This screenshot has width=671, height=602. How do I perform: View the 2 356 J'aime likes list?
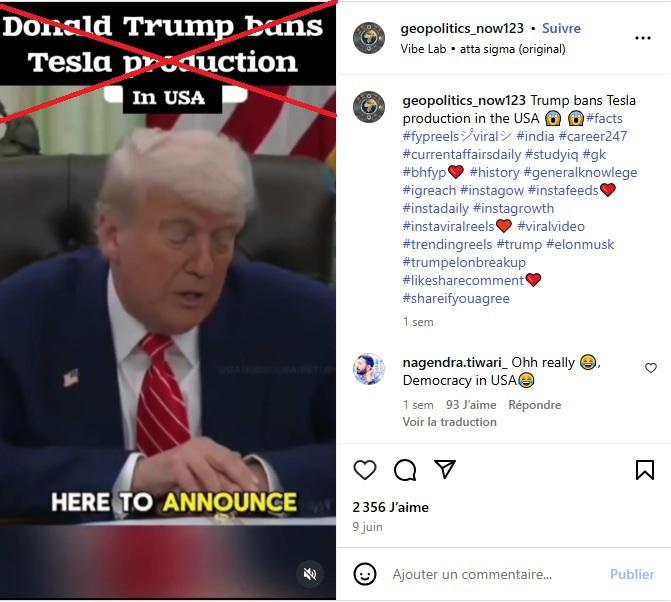point(390,507)
